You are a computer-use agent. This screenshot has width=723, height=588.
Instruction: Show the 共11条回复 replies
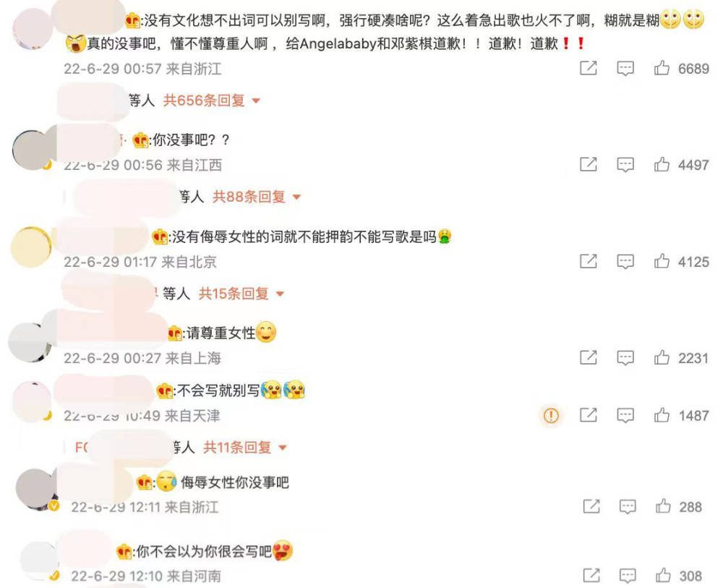245,448
